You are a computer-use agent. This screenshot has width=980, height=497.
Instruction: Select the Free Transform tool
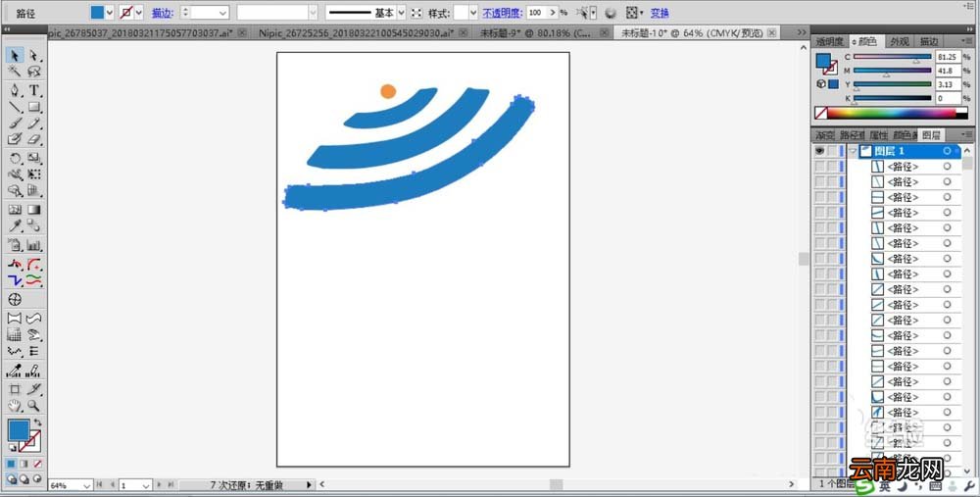pyautogui.click(x=33, y=174)
